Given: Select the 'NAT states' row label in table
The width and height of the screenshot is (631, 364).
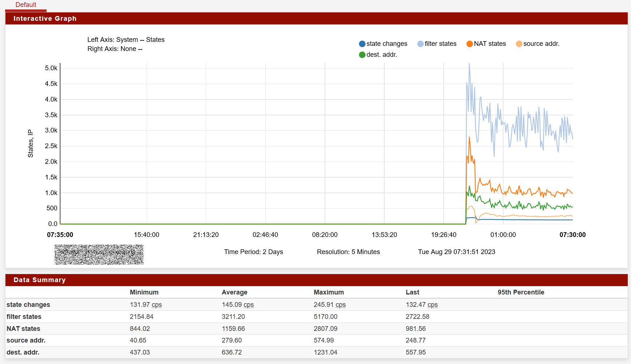Looking at the screenshot, I should tap(23, 329).
